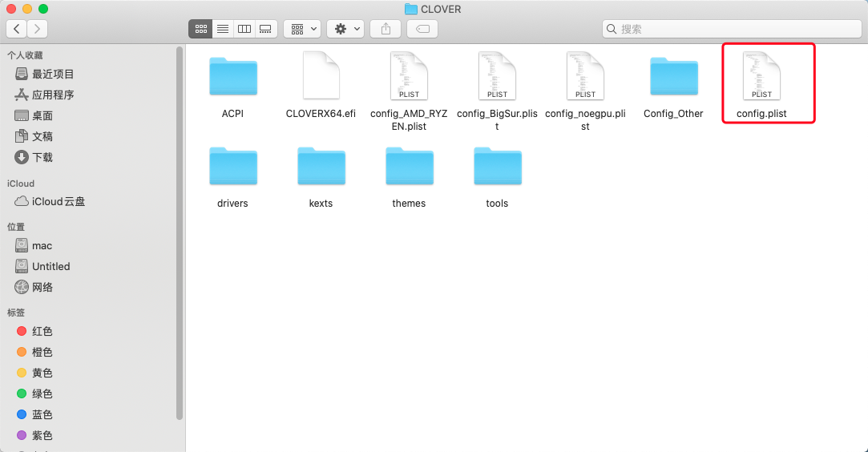Viewport: 868px width, 452px height.
Task: Select the config_noegpu.plist file icon
Action: point(585,76)
